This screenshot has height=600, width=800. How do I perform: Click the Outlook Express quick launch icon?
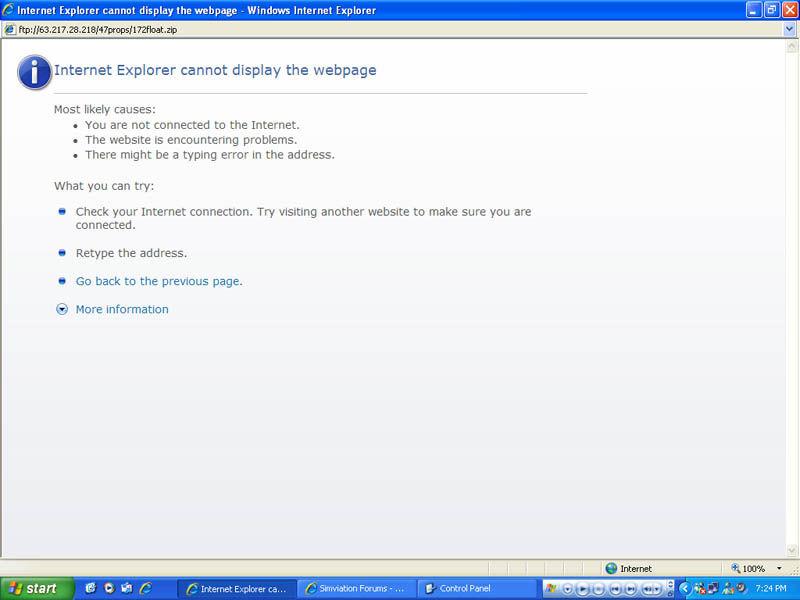click(127, 588)
